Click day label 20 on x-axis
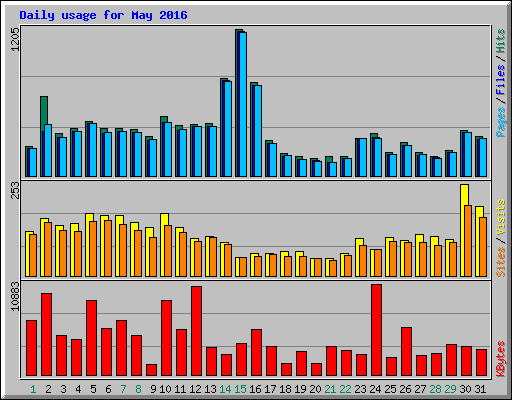The width and height of the screenshot is (512, 400). point(315,389)
